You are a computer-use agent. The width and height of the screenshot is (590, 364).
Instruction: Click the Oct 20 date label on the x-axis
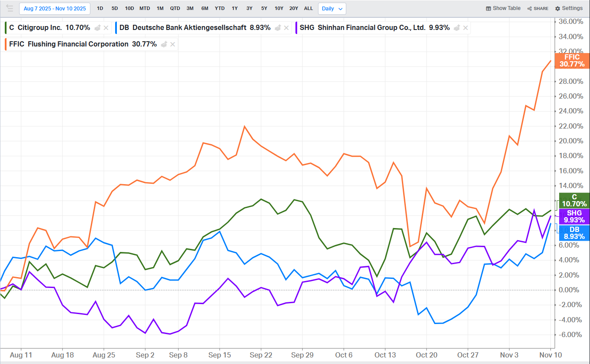click(x=426, y=355)
